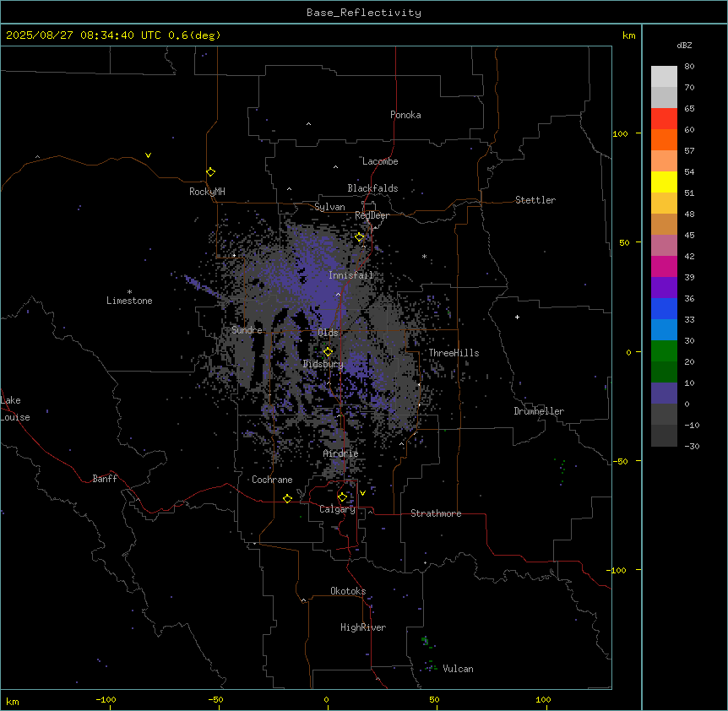Pick the red 60–65 dBZ legend swatch

664,119
